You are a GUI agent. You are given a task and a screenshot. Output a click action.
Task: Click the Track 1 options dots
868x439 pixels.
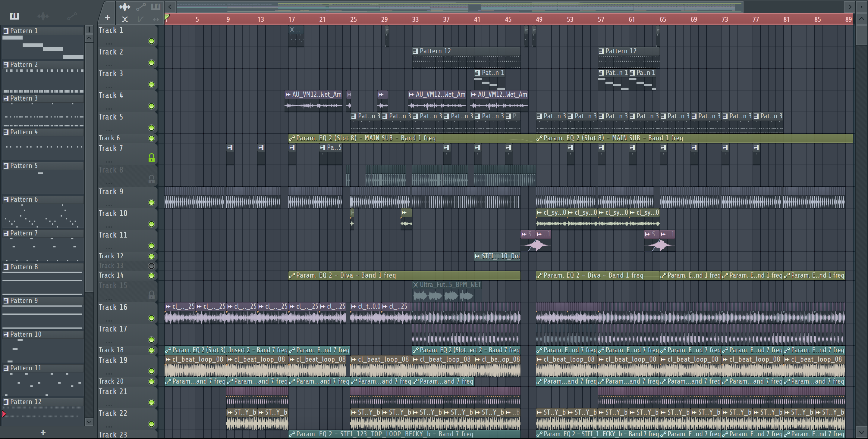coord(109,43)
